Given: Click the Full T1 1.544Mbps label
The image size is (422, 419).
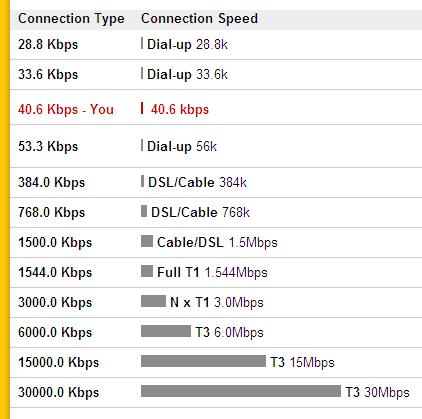Looking at the screenshot, I should click(212, 273).
